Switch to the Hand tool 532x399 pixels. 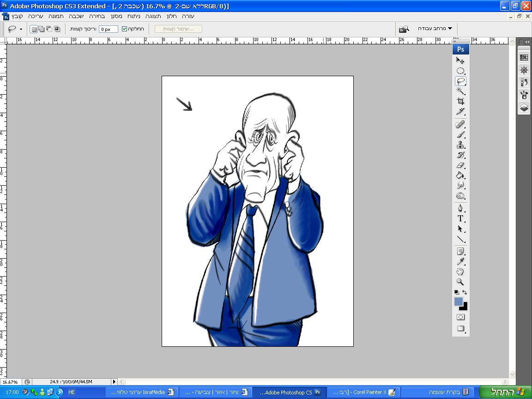(460, 272)
